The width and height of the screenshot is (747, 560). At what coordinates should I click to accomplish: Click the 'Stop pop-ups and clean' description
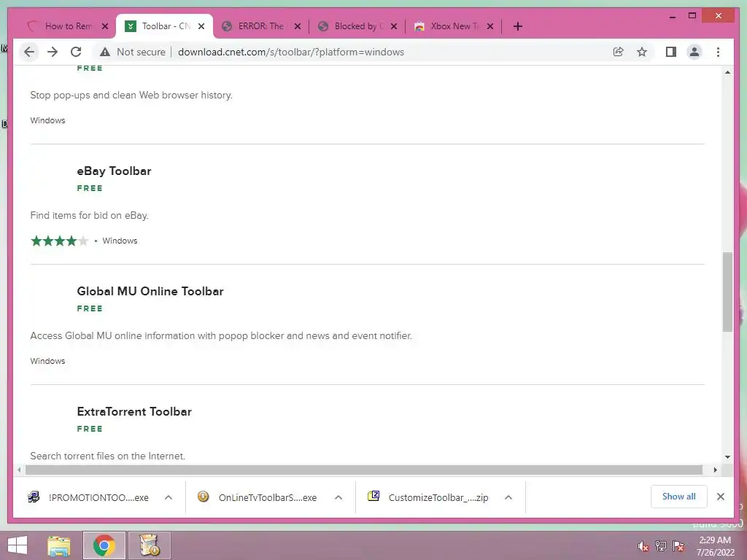click(x=131, y=95)
